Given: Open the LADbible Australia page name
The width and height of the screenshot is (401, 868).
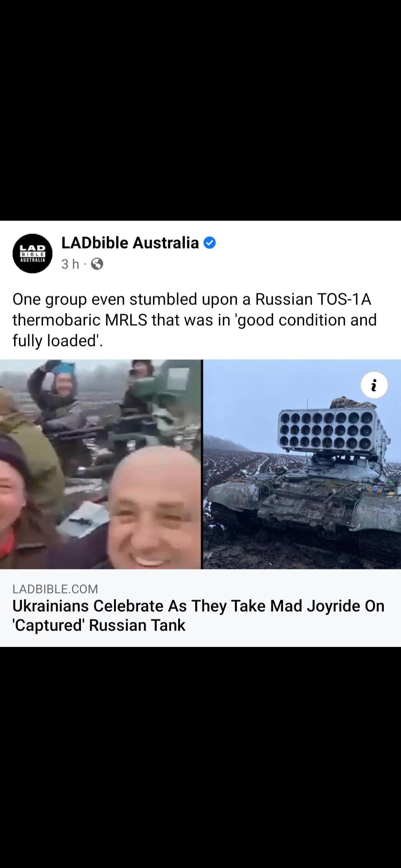Looking at the screenshot, I should point(130,243).
